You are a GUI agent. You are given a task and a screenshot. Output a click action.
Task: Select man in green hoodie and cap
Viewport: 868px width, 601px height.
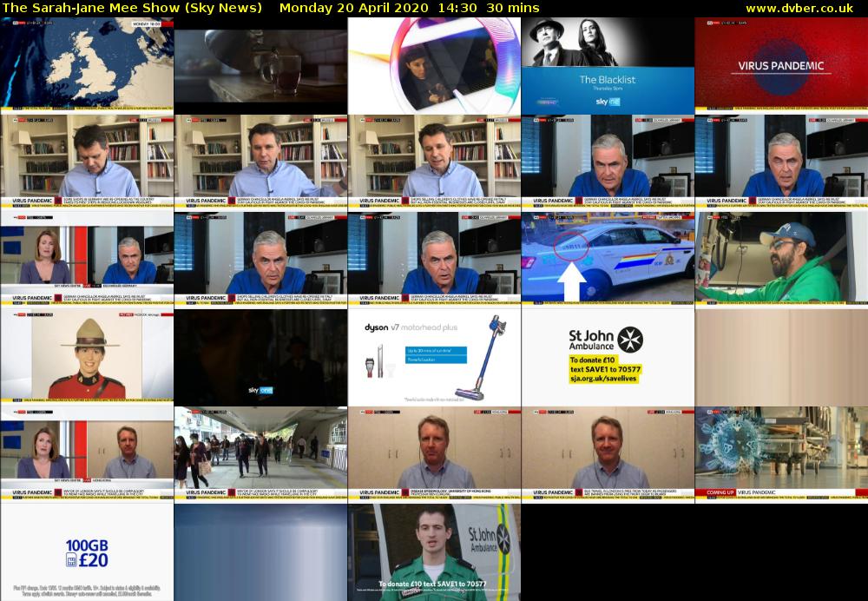781,260
